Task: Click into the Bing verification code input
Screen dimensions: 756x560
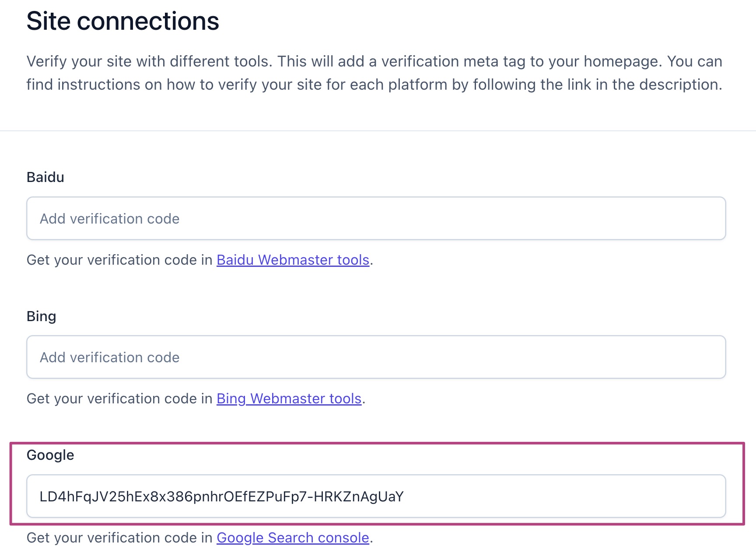Action: pos(376,357)
